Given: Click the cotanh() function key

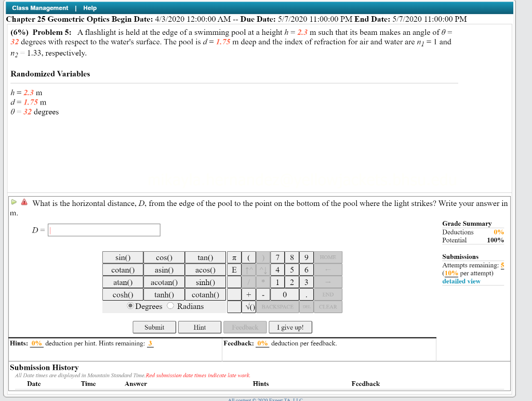Looking at the screenshot, I should click(205, 294).
